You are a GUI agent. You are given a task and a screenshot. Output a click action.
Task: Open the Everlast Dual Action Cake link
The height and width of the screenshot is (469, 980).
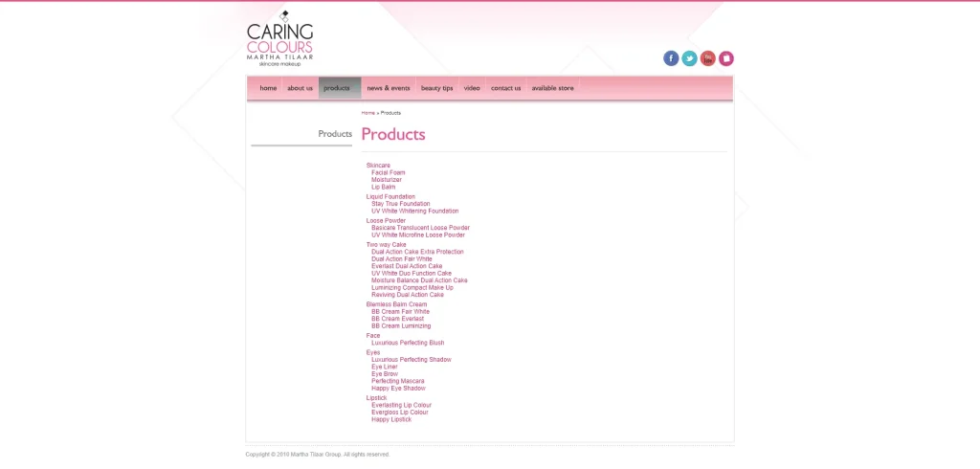[x=407, y=266]
